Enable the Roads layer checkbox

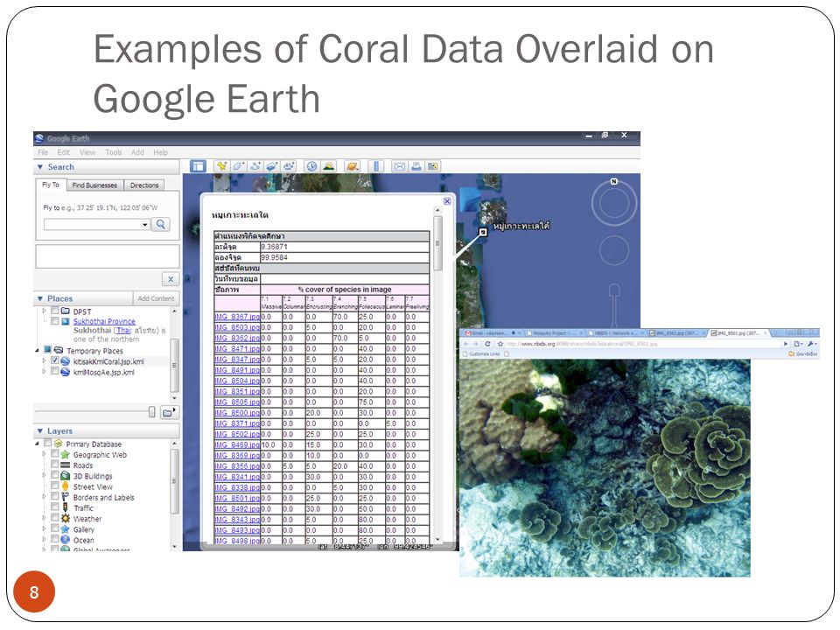point(54,464)
